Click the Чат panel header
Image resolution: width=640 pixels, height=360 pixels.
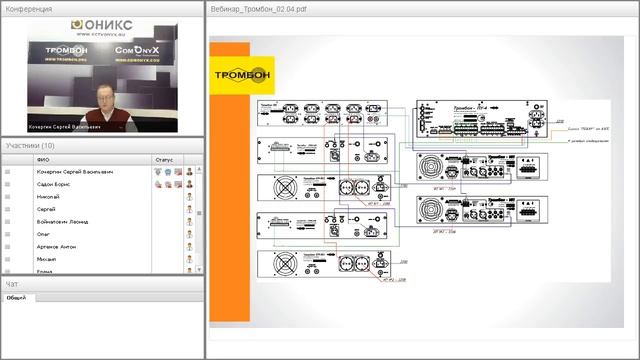103,284
